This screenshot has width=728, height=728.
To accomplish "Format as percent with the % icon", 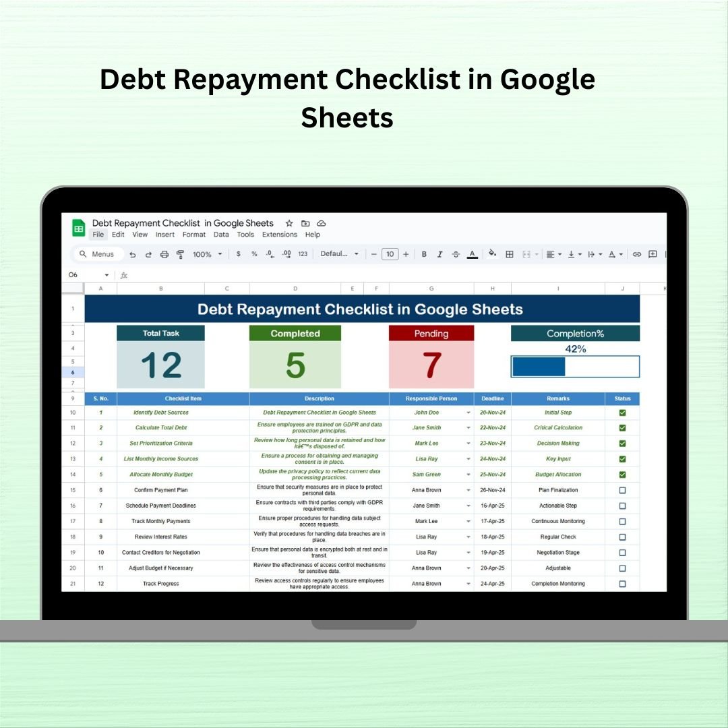I will click(x=254, y=254).
